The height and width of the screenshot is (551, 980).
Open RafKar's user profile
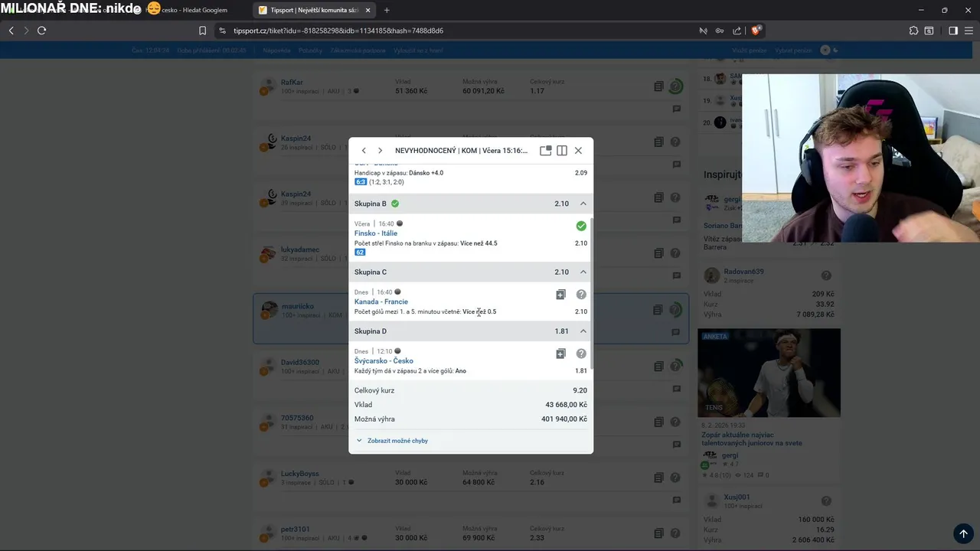[x=292, y=82]
